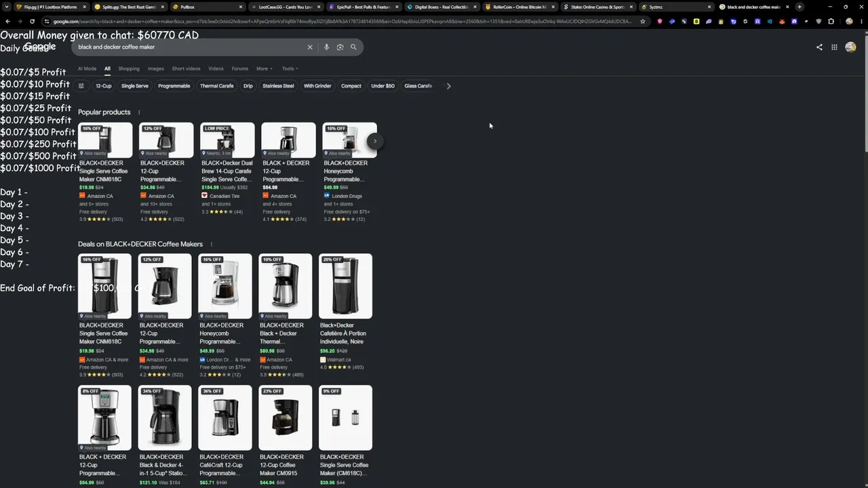Image resolution: width=868 pixels, height=488 pixels.
Task: Close the Pullbox tab
Action: pyautogui.click(x=240, y=7)
